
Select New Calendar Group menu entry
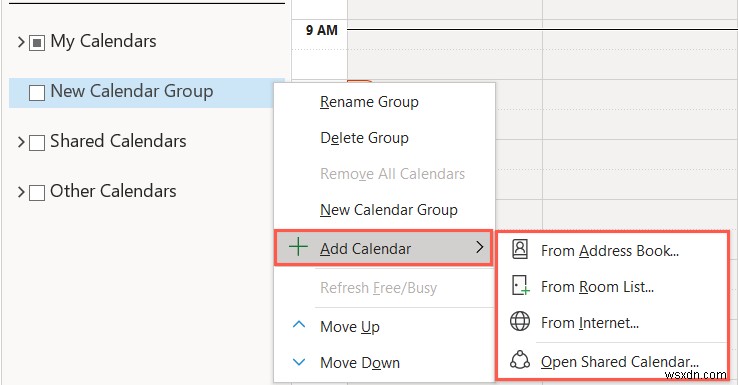tap(384, 210)
